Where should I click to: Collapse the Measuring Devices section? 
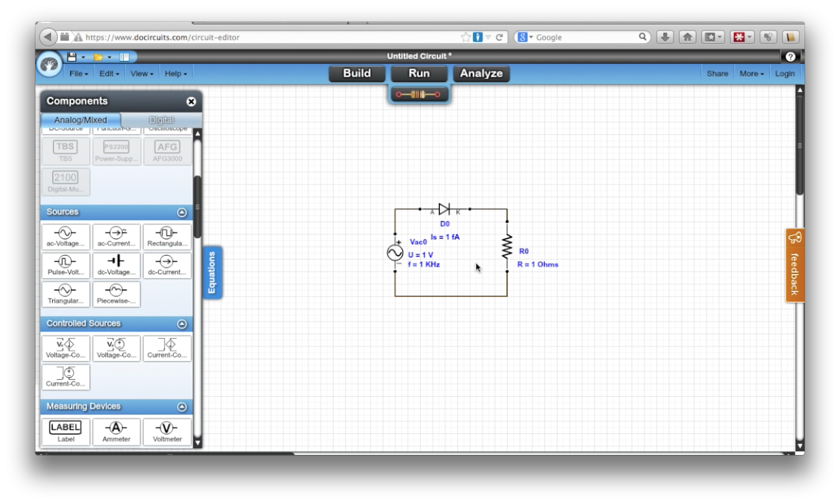point(182,407)
